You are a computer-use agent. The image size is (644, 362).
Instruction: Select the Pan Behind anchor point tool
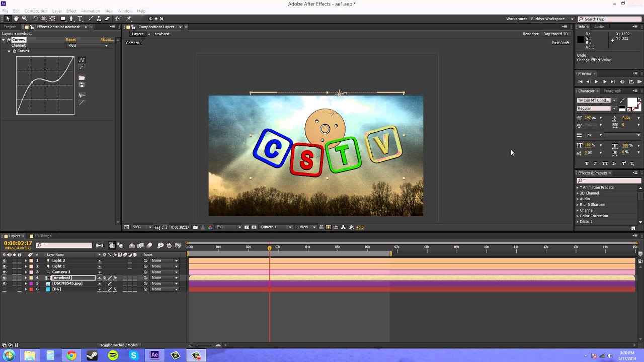52,19
